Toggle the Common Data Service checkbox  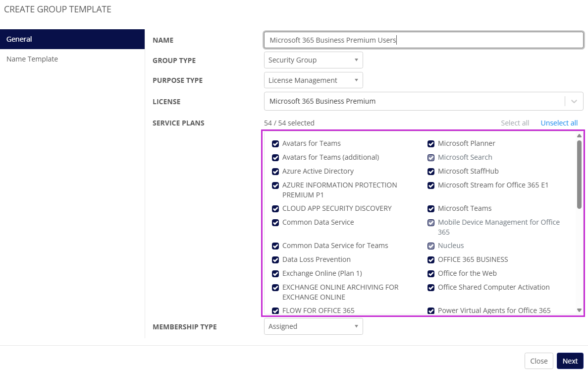point(275,223)
